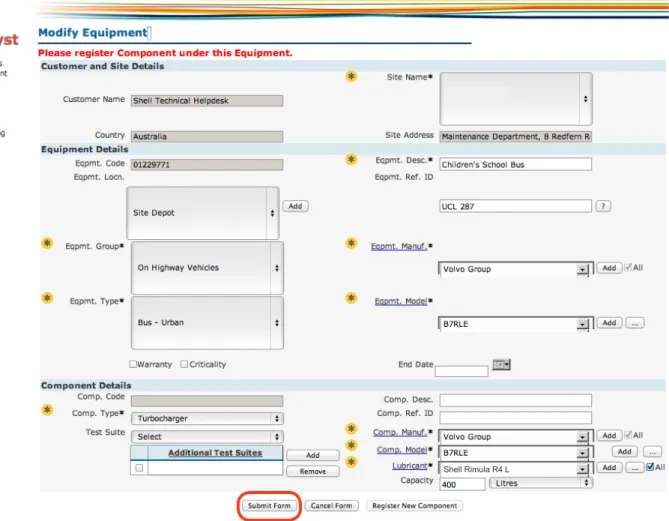Click Add for Additional Test Suites
669x521 pixels.
(313, 455)
